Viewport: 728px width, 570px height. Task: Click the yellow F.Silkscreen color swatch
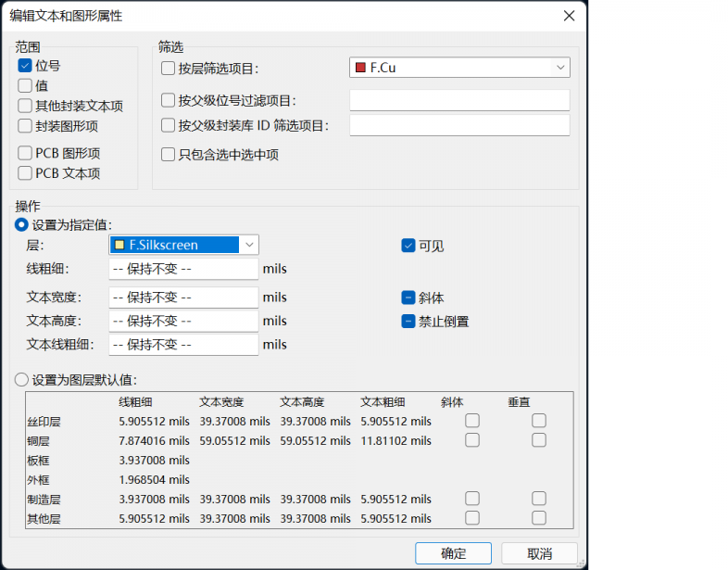tap(119, 245)
